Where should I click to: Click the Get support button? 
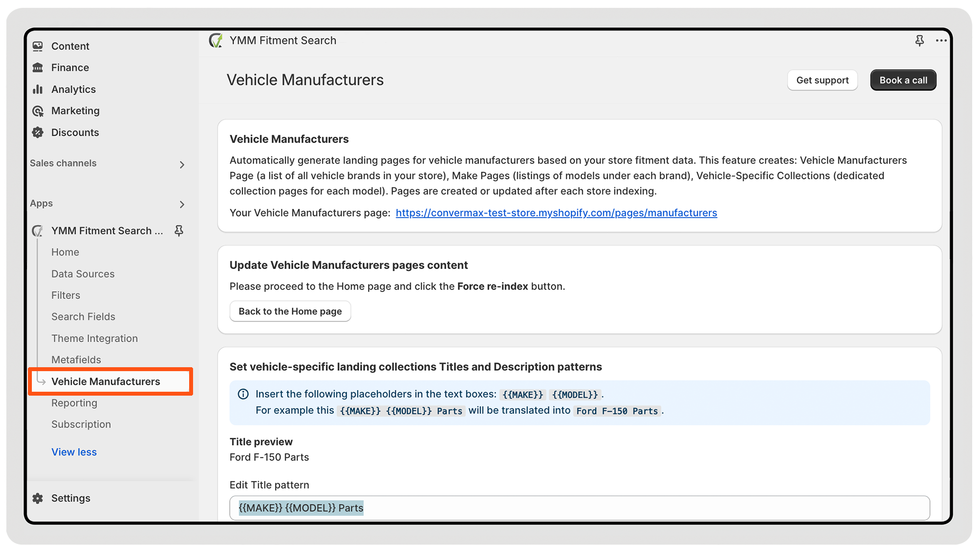click(822, 80)
